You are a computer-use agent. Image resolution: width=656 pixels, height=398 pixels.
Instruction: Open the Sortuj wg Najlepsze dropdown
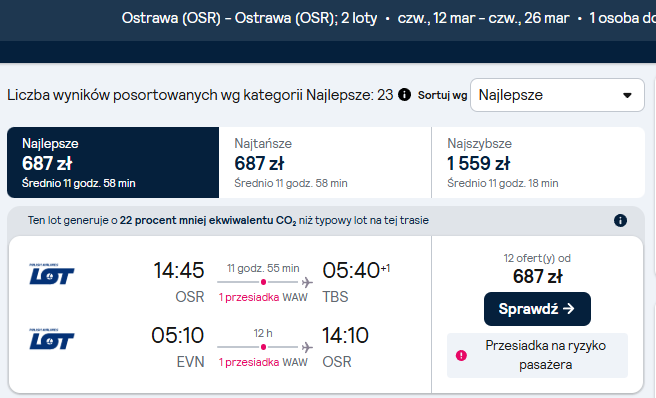pos(557,95)
